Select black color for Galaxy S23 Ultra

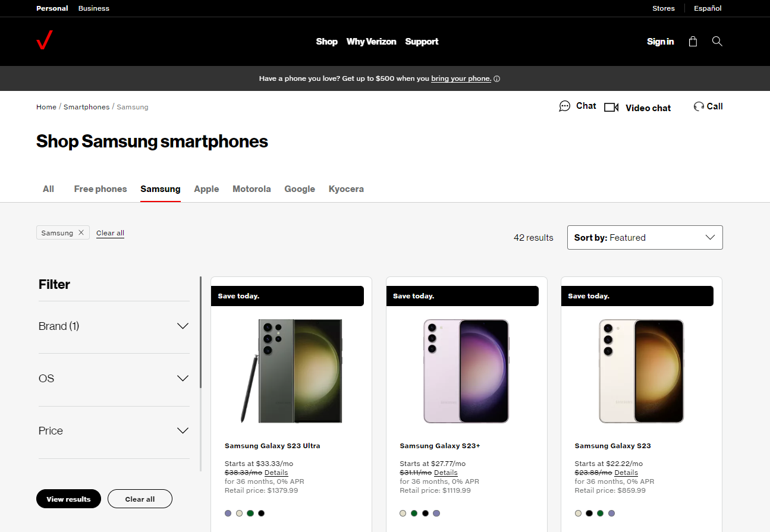[x=262, y=513]
